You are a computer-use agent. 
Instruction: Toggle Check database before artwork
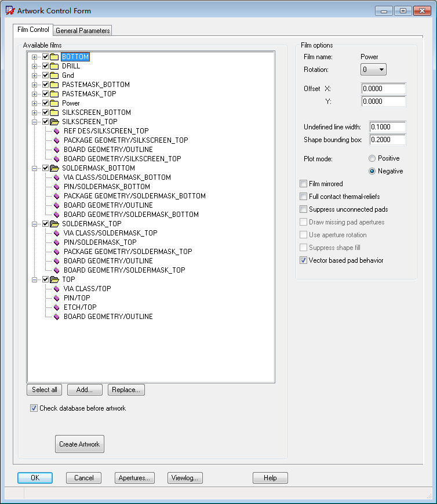coord(34,408)
